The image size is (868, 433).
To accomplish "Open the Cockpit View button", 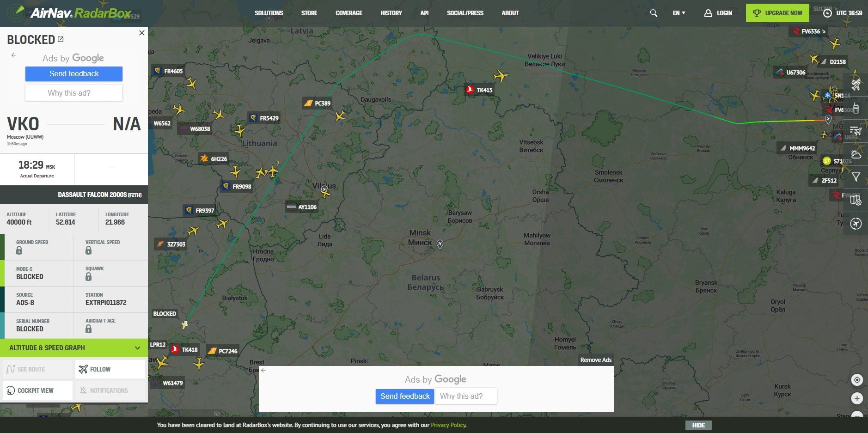I will (x=37, y=390).
